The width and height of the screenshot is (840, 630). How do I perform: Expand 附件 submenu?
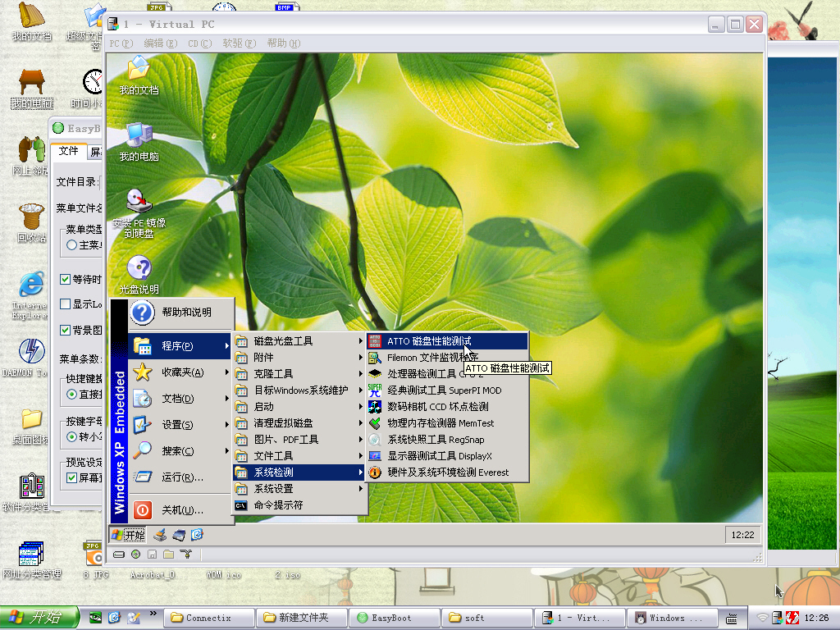pos(299,358)
